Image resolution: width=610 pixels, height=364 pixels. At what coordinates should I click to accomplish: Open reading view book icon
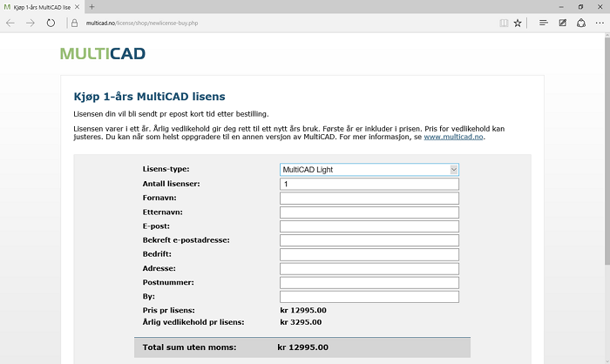point(504,23)
